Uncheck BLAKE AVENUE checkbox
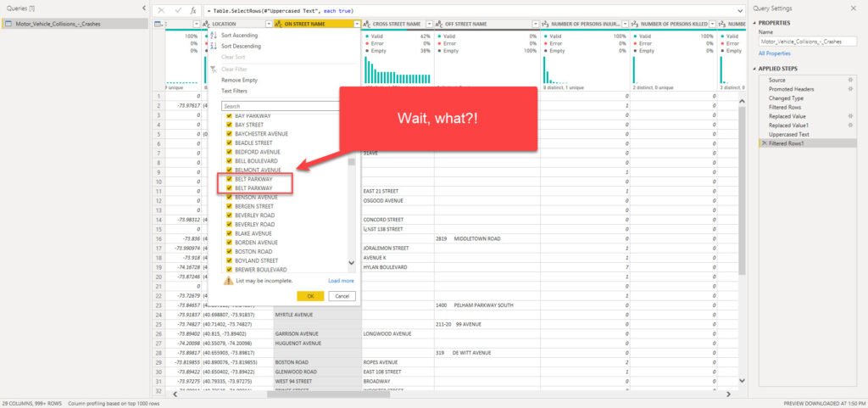868x408 pixels. pyautogui.click(x=229, y=233)
